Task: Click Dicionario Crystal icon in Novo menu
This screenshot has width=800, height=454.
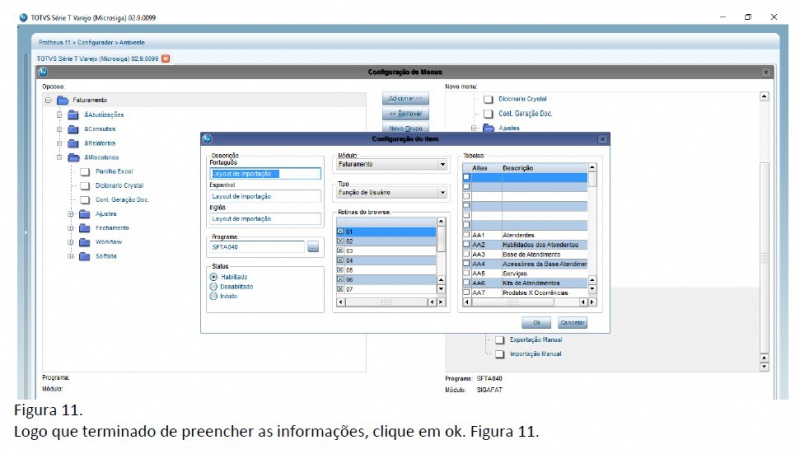Action: (488, 99)
